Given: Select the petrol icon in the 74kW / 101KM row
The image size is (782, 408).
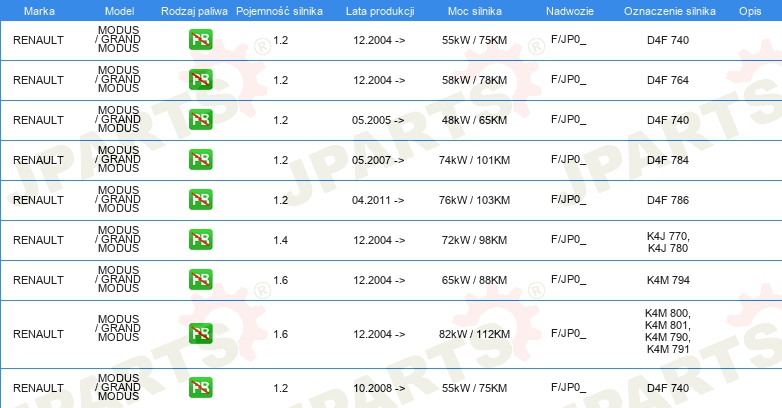Looking at the screenshot, I should (x=200, y=160).
